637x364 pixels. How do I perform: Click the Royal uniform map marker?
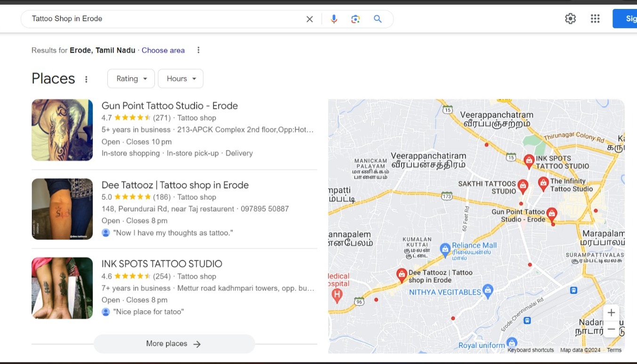click(512, 343)
